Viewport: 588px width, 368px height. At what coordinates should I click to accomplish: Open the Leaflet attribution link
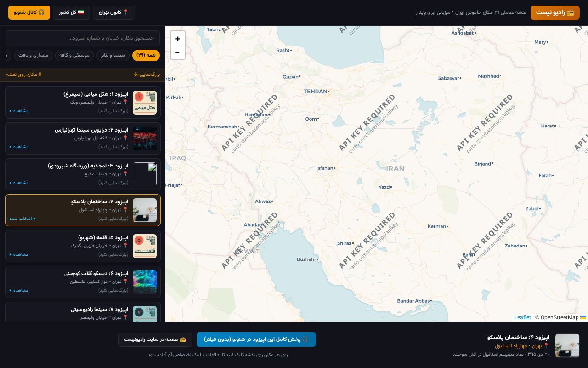[522, 317]
